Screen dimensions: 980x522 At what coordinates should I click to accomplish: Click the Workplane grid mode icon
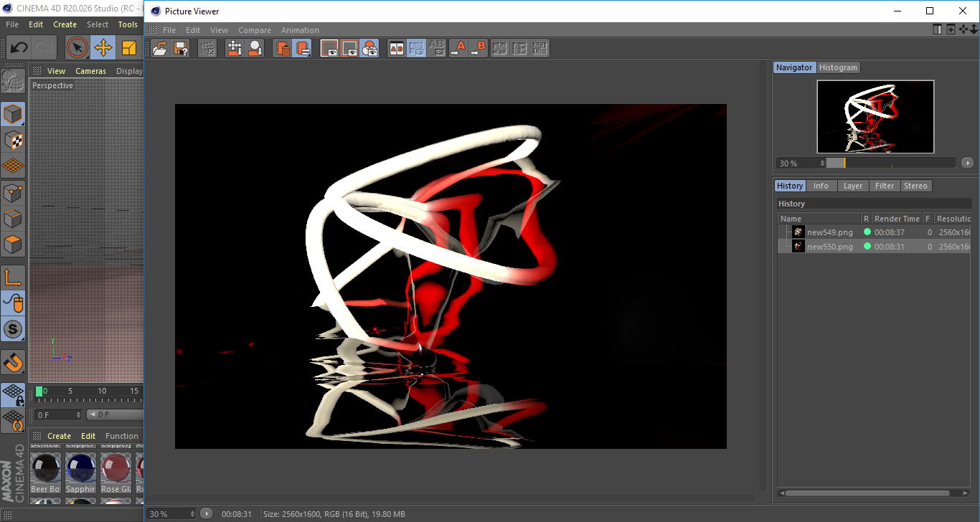click(x=13, y=166)
